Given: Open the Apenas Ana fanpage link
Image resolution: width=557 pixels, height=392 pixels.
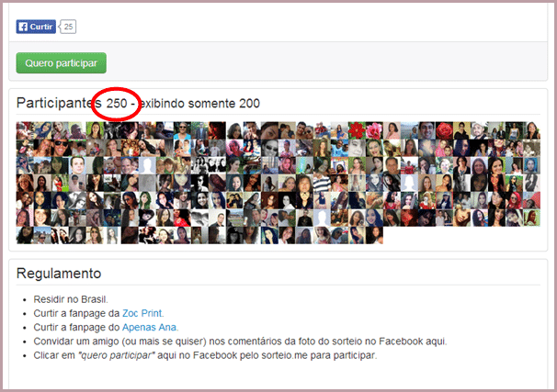Looking at the screenshot, I should click(x=150, y=327).
